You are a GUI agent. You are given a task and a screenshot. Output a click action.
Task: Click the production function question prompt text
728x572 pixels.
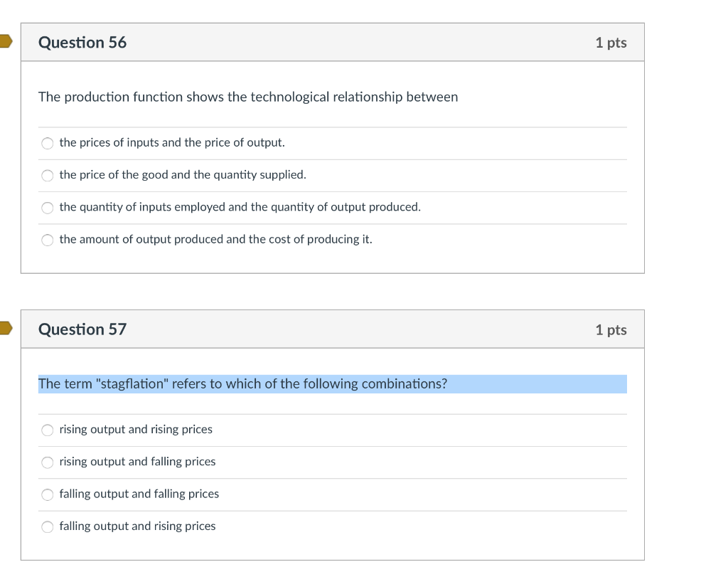pos(248,97)
